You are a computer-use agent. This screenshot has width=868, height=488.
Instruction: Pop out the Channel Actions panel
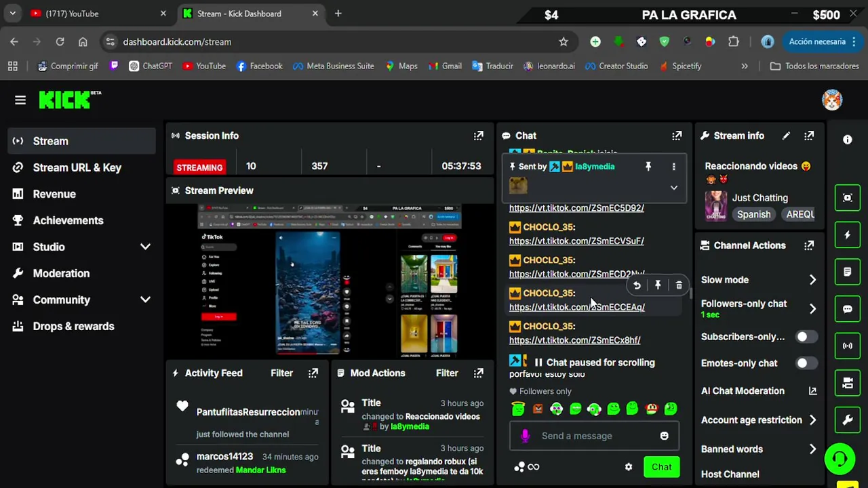coord(809,245)
